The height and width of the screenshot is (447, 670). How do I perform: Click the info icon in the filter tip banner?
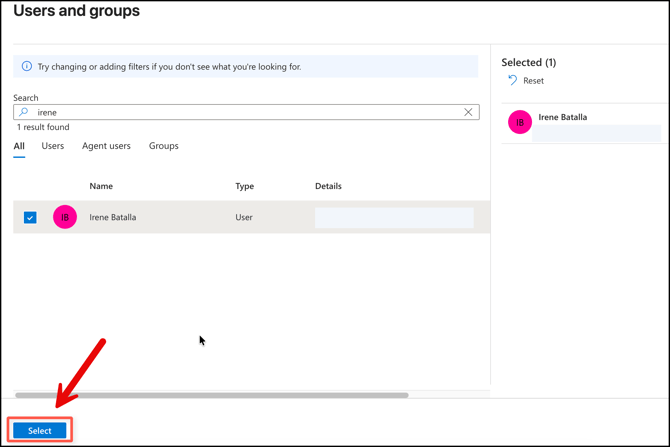(27, 67)
